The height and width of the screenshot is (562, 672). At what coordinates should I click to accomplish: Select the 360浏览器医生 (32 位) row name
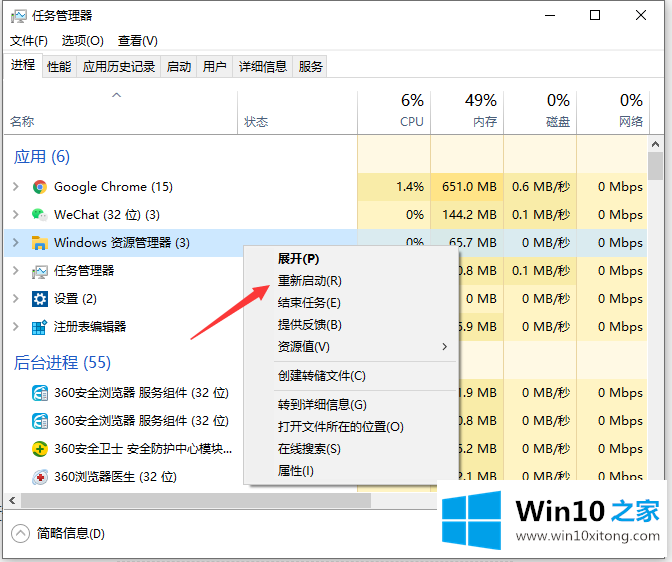[x=115, y=477]
